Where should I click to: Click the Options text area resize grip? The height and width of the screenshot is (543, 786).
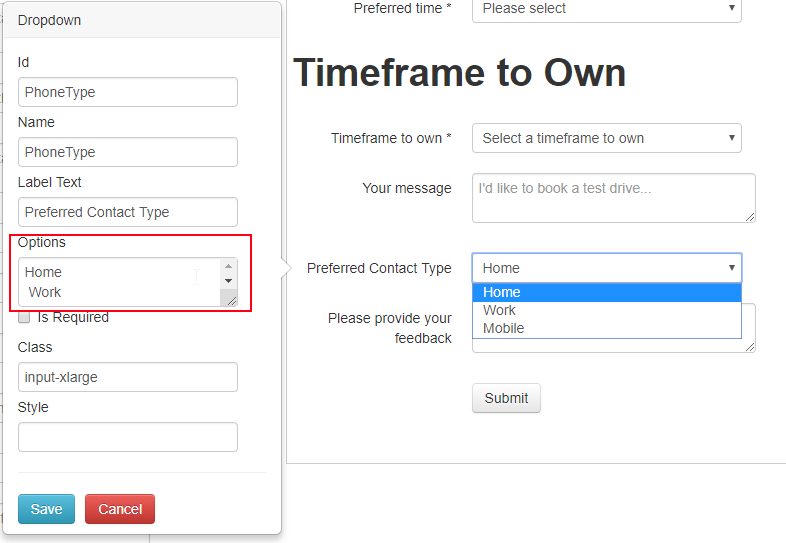point(231,300)
